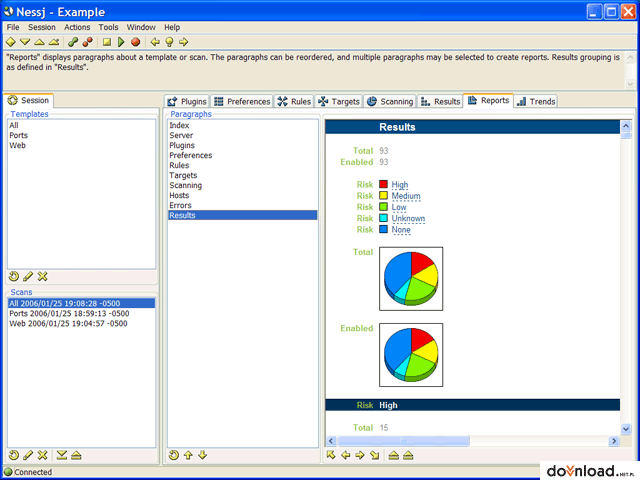Switch to the Results tab
The height and width of the screenshot is (480, 640).
pyautogui.click(x=440, y=101)
